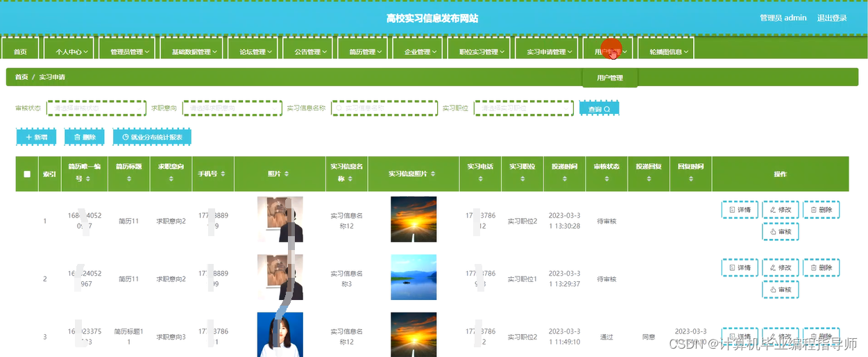The image size is (868, 357).
Task: Sort table by 简历标题 column arrows
Action: tap(129, 179)
